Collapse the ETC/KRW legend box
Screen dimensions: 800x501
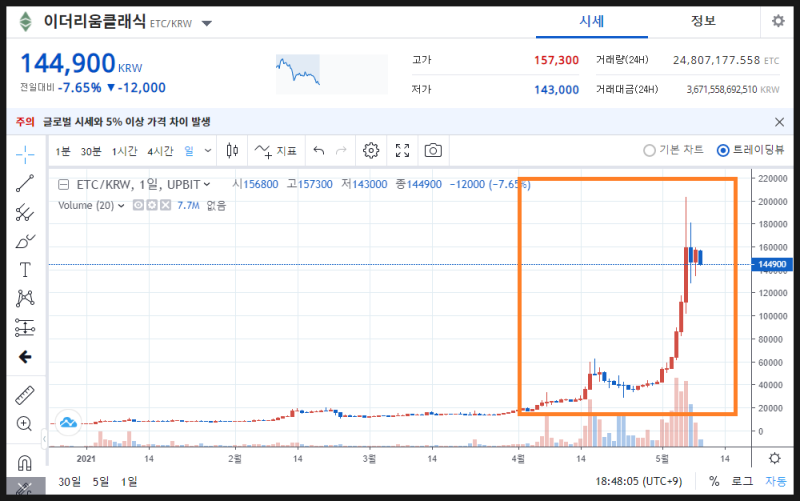coord(63,185)
